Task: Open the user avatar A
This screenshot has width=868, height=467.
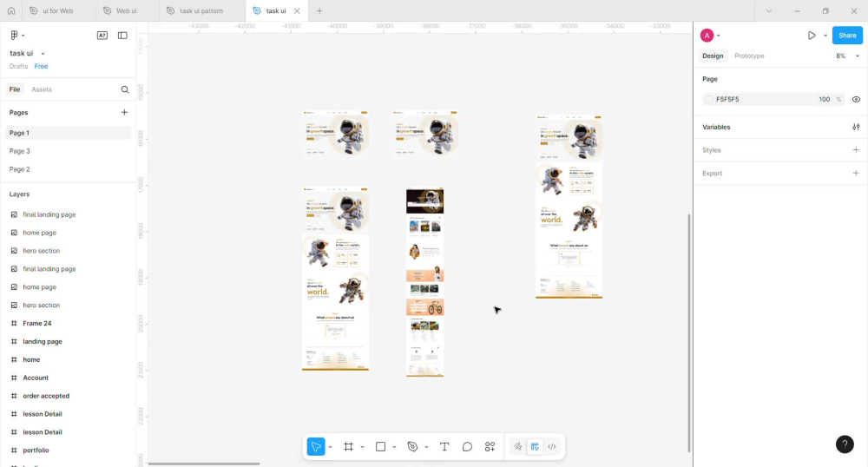Action: pos(707,36)
